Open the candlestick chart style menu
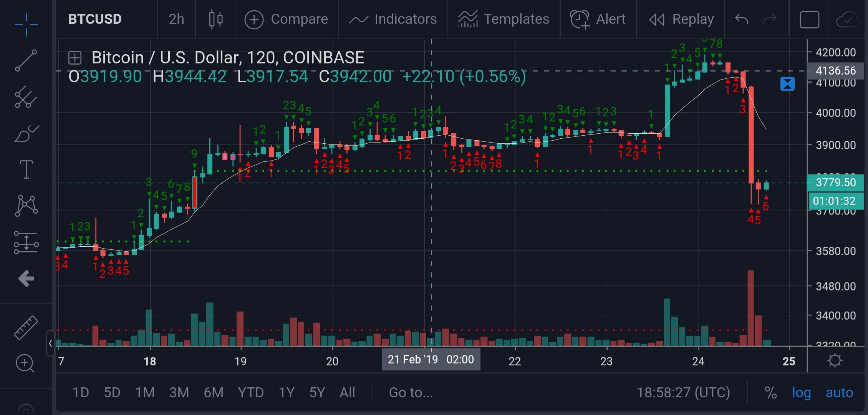868x415 pixels. [216, 19]
